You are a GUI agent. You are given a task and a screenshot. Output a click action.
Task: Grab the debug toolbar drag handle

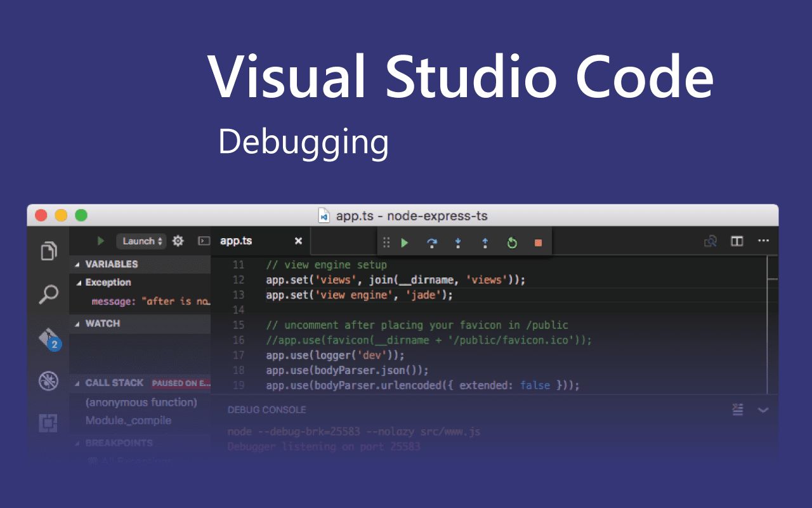(386, 243)
